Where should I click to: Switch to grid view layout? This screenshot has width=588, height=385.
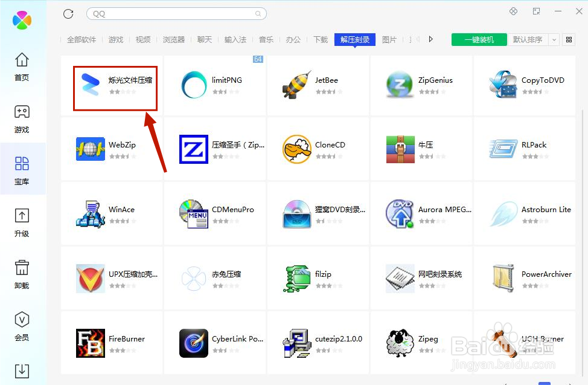[x=569, y=39]
